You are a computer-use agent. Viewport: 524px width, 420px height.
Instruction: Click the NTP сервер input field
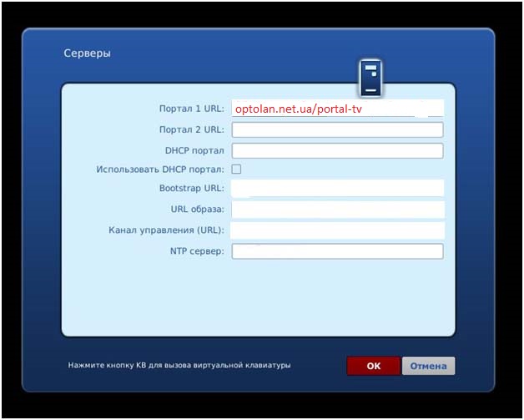[338, 251]
